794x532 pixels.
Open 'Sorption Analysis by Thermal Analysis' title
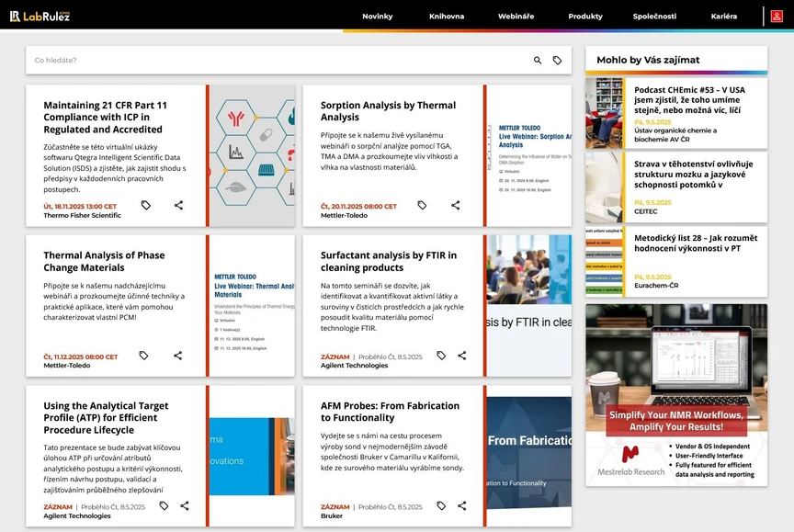click(x=388, y=111)
